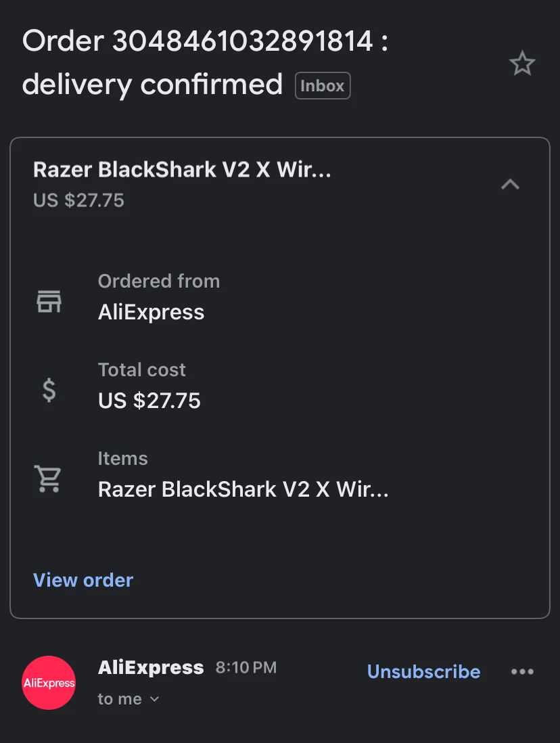Viewport: 560px width, 743px height.
Task: Click the US $27.75 price under card title
Action: pyautogui.click(x=78, y=200)
